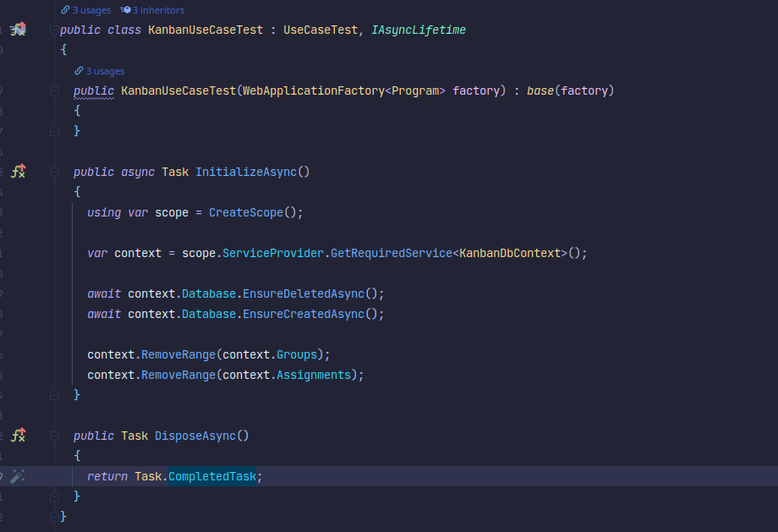Viewport: 778px width, 532px height.
Task: Open the '3 inheritors' hint above the class
Action: pos(158,10)
